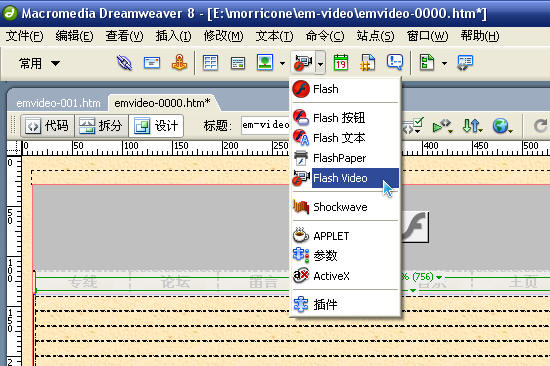Open the media button dropdown arrow
Screen dimensions: 550x366
pyautogui.click(x=321, y=64)
